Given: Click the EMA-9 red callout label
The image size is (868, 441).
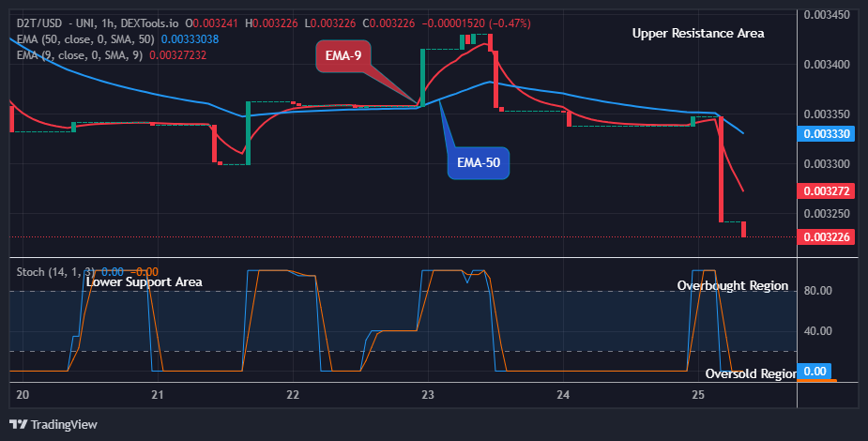Looking at the screenshot, I should pos(343,55).
